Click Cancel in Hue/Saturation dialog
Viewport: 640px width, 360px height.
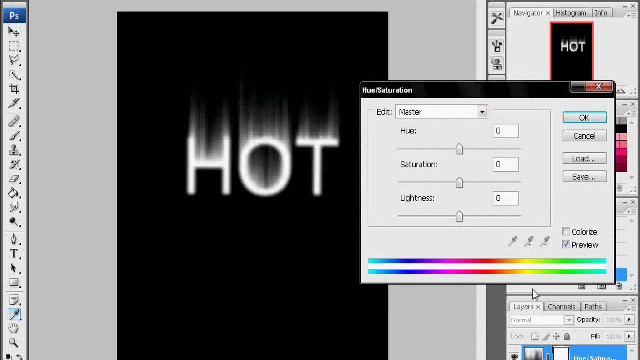click(x=584, y=136)
